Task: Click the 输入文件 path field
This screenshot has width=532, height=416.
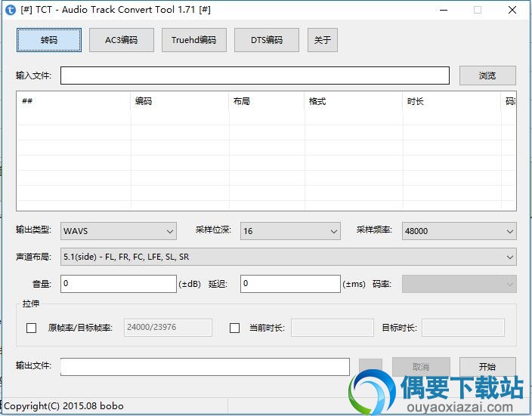Action: 255,75
